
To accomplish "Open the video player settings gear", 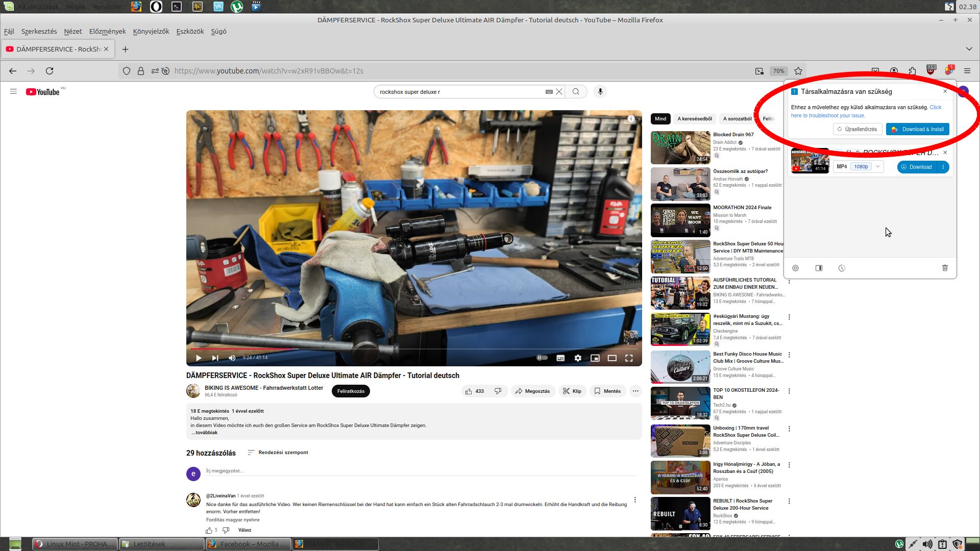I will 578,358.
